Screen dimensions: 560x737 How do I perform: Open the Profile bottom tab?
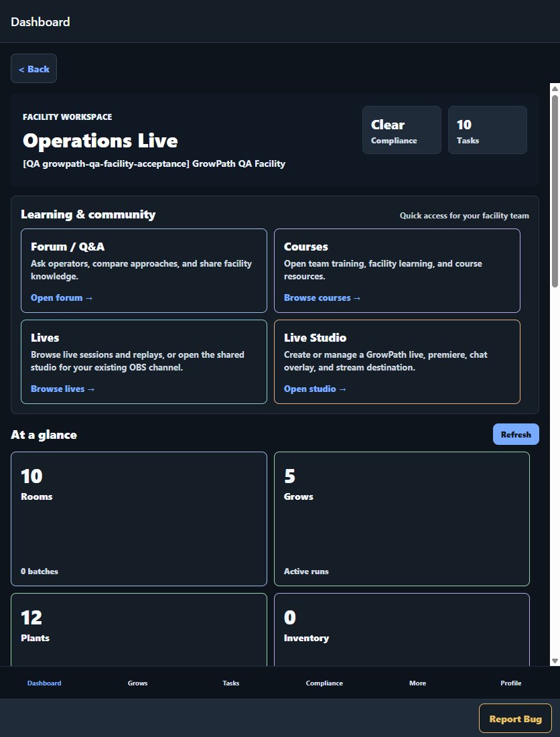point(510,683)
